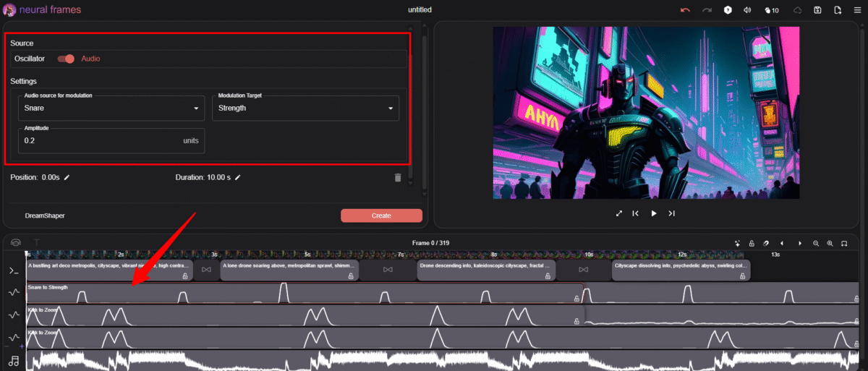Unlock the 'Cityscape dissolving into' clip lock
Image resolution: width=868 pixels, height=371 pixels.
click(742, 276)
